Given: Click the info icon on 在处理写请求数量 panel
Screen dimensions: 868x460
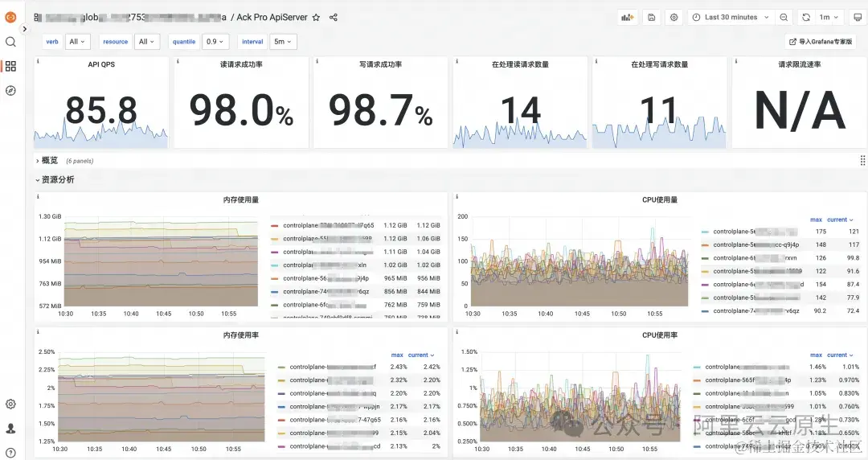Looking at the screenshot, I should [x=596, y=61].
